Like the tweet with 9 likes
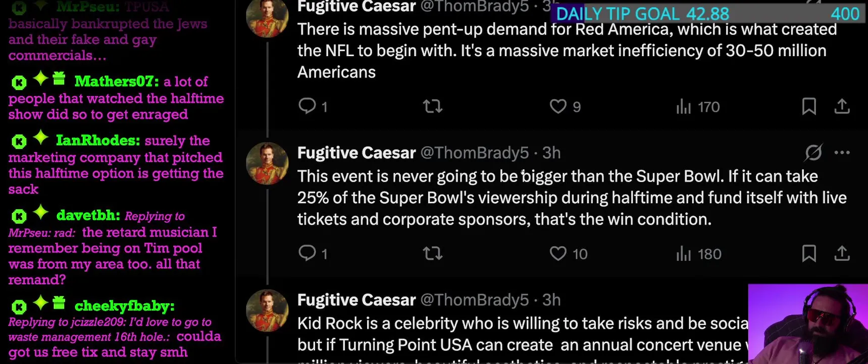Screen dimensions: 868x364 [558, 106]
